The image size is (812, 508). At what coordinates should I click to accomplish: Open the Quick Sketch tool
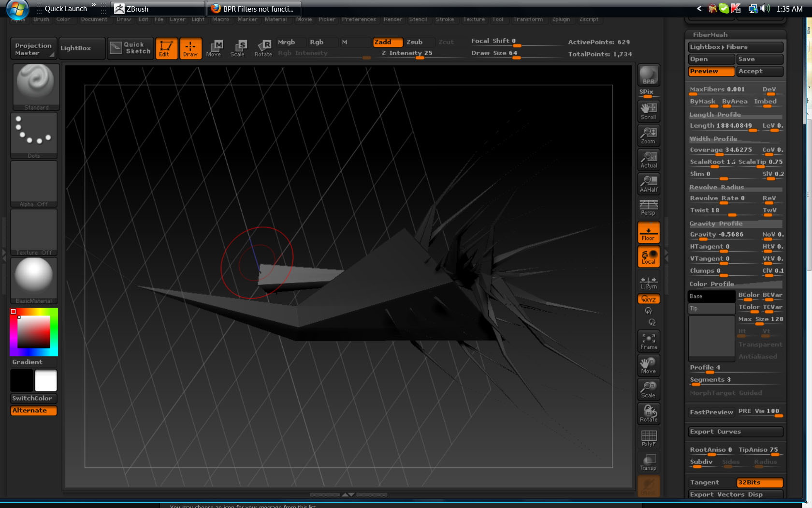tap(130, 48)
